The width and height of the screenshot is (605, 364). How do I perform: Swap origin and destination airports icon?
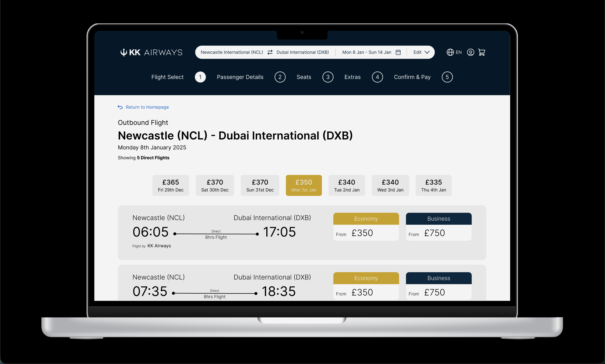point(270,52)
